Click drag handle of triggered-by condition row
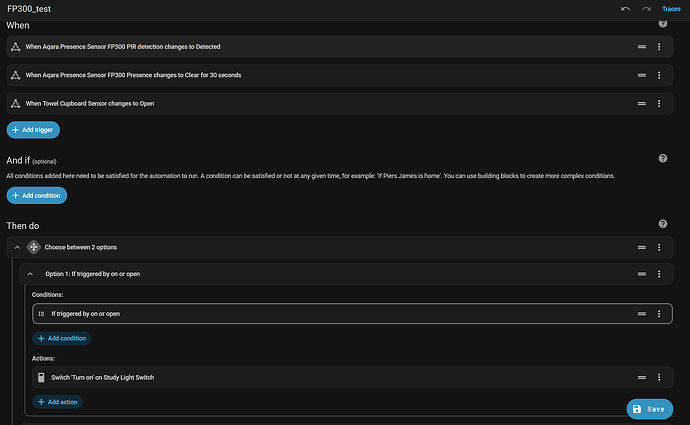 (x=641, y=314)
